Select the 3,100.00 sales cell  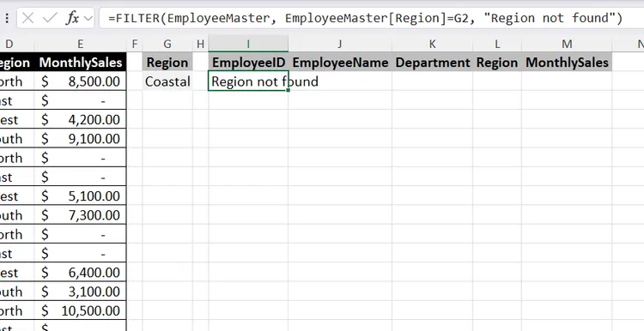[x=81, y=292]
